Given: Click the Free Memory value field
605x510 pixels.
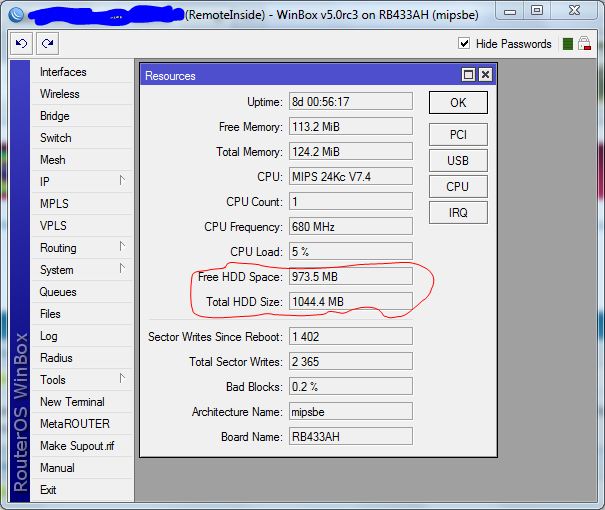Looking at the screenshot, I should (x=351, y=127).
